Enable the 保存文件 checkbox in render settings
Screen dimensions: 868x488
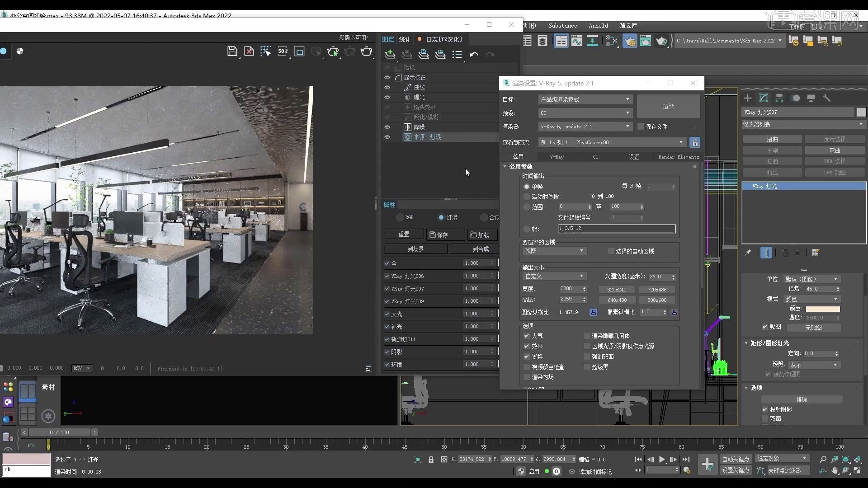point(641,127)
